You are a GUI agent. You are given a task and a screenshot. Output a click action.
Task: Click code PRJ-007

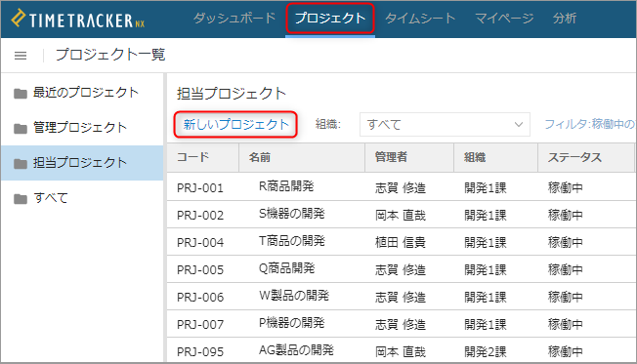(200, 325)
